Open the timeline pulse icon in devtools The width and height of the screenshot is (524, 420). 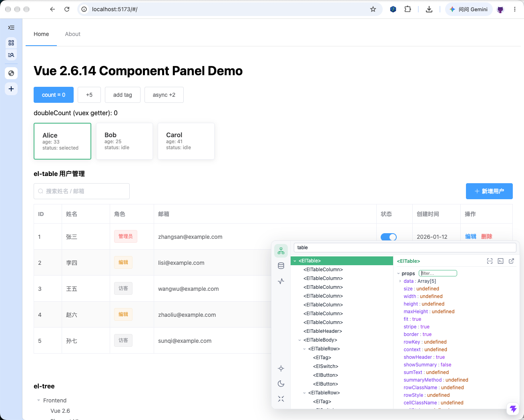tap(281, 281)
